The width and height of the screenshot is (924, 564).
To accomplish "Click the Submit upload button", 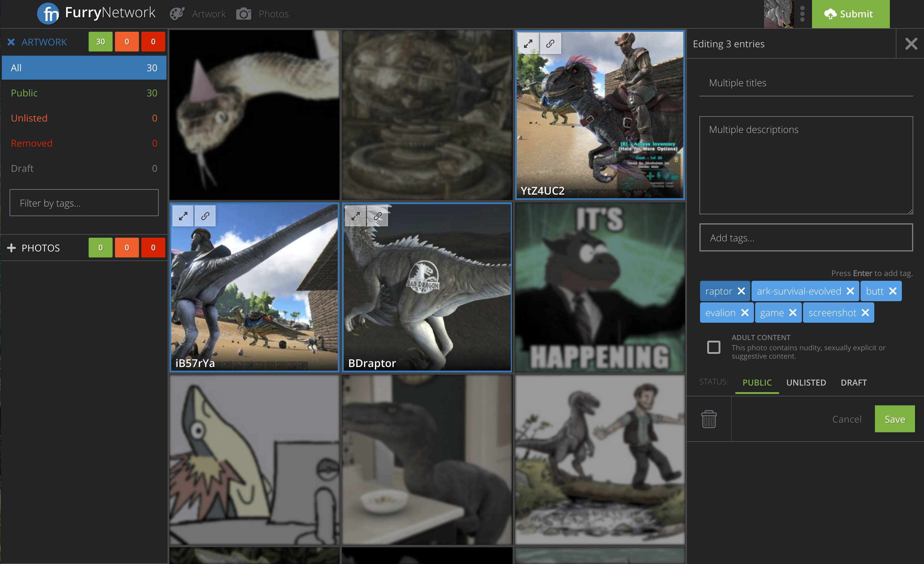I will (850, 14).
